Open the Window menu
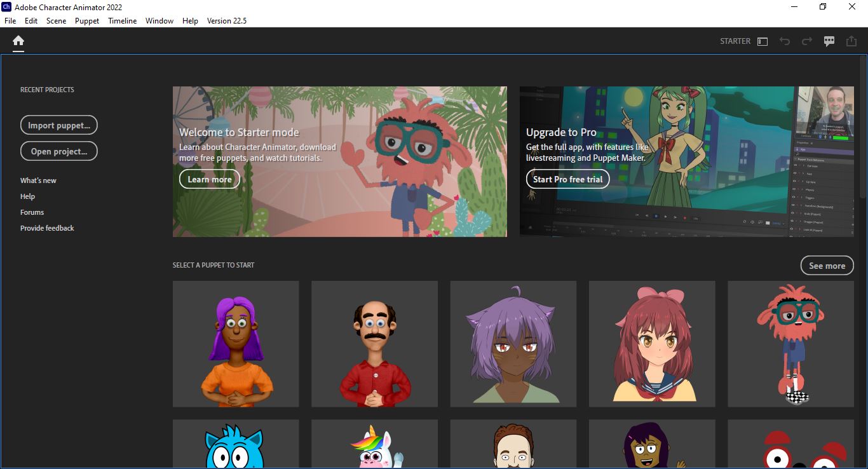The width and height of the screenshot is (868, 469). [159, 21]
